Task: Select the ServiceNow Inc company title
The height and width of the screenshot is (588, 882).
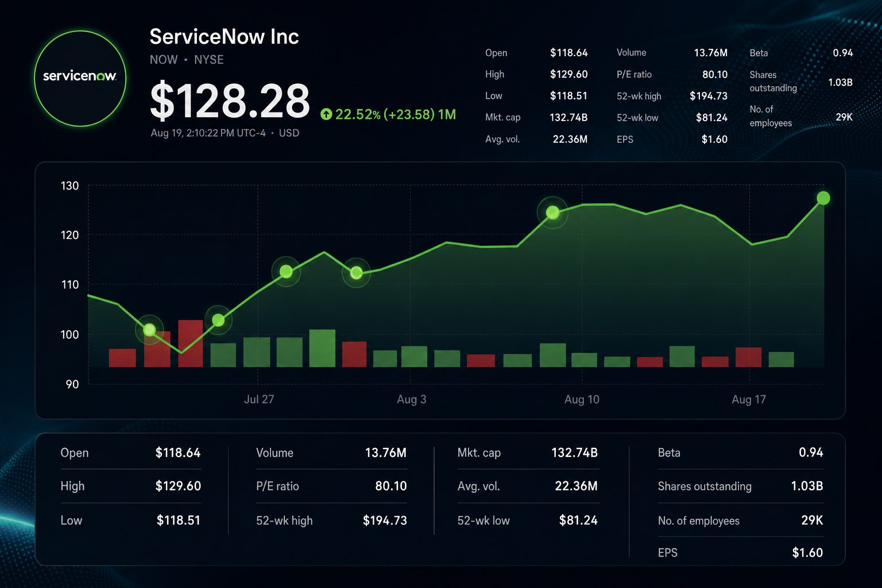Action: (x=224, y=37)
